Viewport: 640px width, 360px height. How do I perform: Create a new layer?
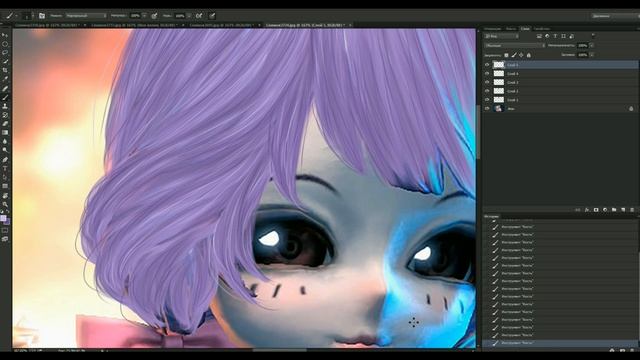623,209
